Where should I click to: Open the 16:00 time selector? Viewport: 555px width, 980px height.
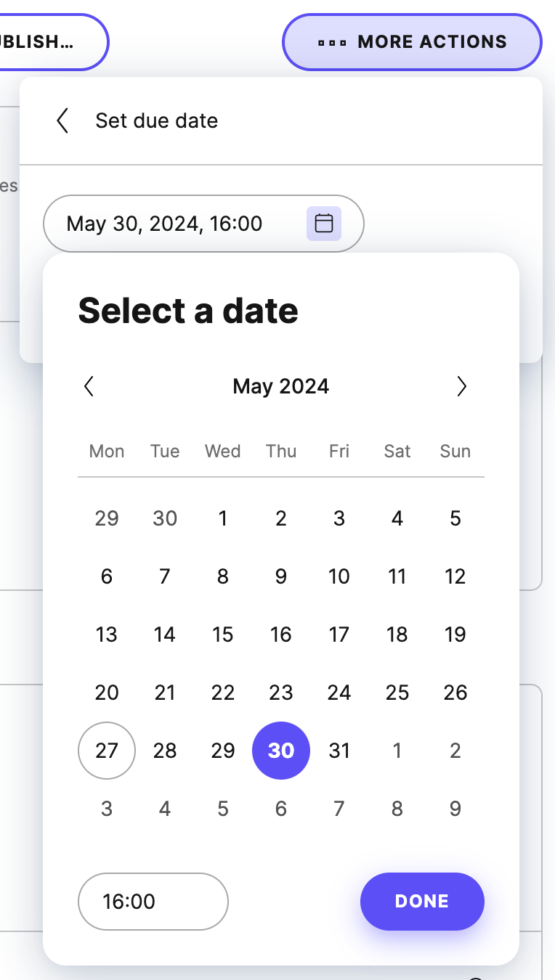coord(153,901)
